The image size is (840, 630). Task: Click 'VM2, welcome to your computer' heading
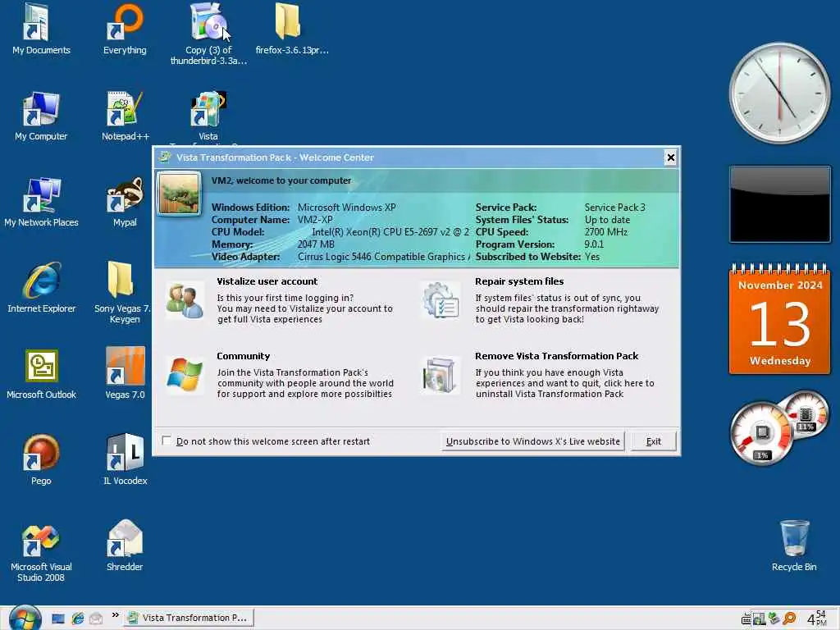click(281, 180)
